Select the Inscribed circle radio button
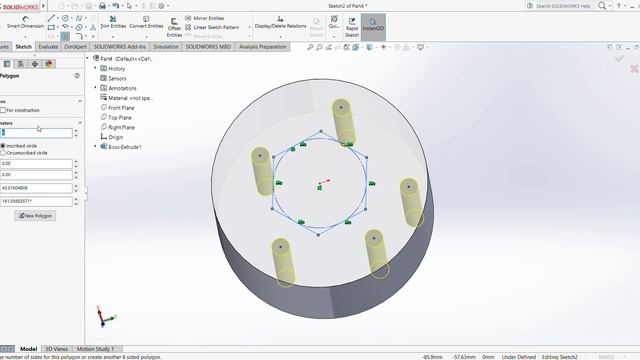640x360 pixels. pos(3,146)
